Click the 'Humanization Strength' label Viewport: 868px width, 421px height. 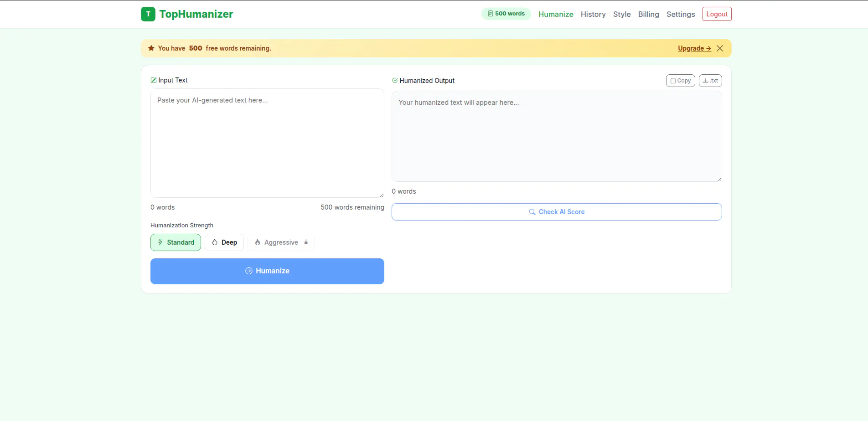pyautogui.click(x=182, y=226)
